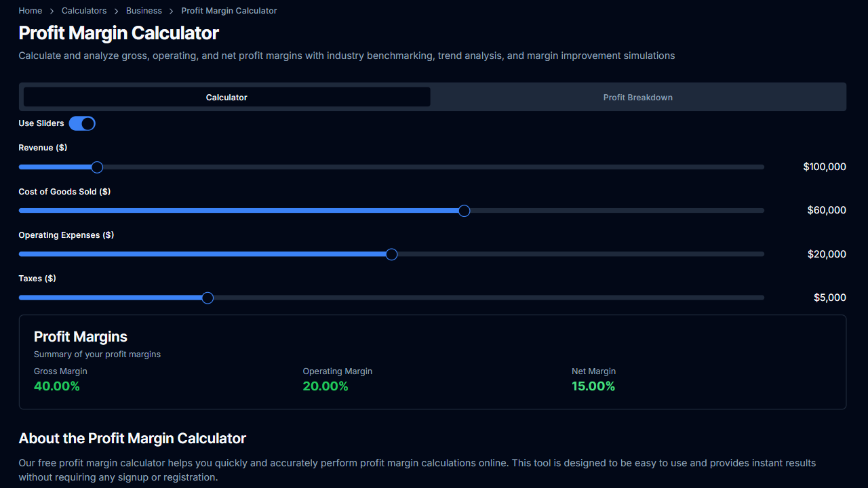This screenshot has width=868, height=488.
Task: Click the chevron icon before Business breadcrumb
Action: [x=115, y=11]
